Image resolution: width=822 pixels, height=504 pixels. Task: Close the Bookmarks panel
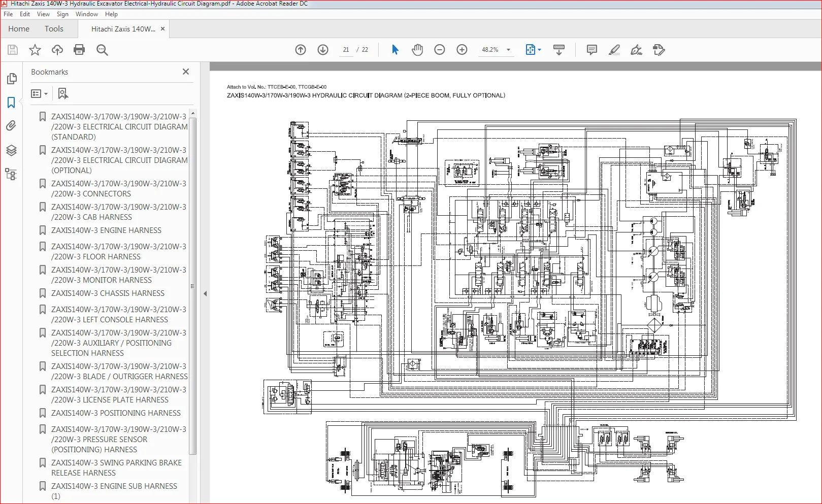pyautogui.click(x=186, y=72)
